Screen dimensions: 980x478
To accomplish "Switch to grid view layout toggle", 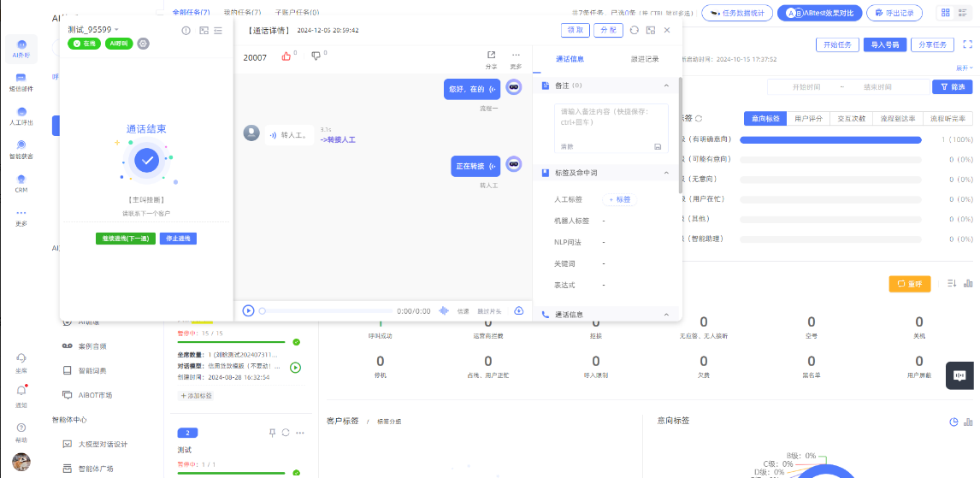I will [x=945, y=13].
